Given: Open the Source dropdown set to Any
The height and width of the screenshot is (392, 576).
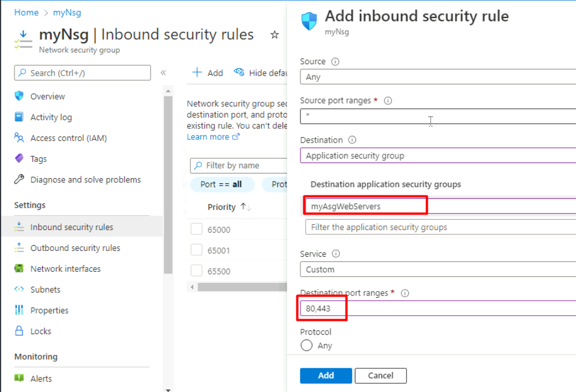Looking at the screenshot, I should pos(438,77).
